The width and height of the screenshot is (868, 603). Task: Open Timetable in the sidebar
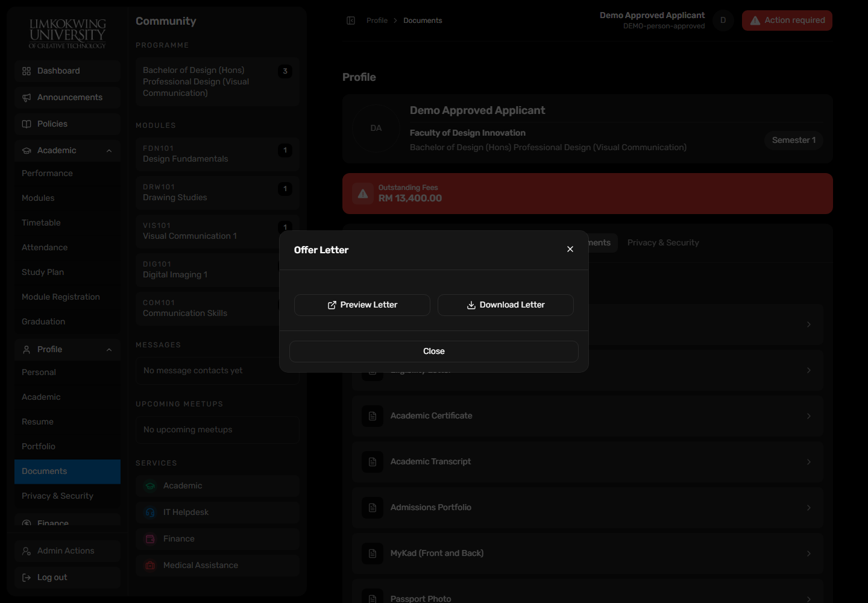click(68, 223)
